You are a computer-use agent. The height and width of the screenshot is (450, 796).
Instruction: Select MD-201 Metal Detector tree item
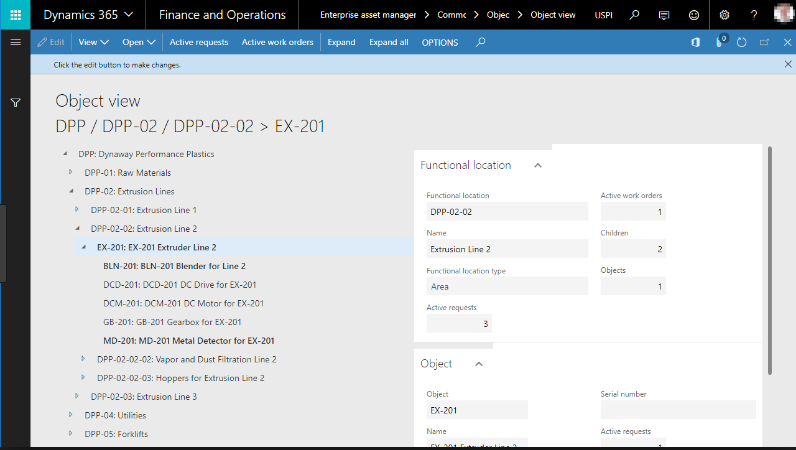188,340
